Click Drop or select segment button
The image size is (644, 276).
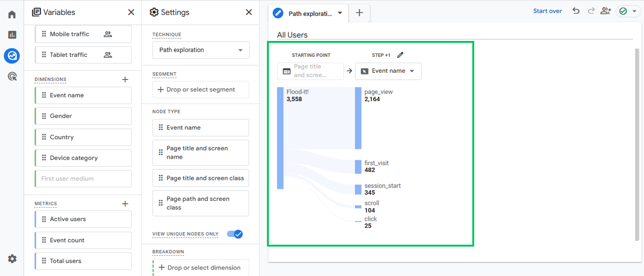[201, 90]
